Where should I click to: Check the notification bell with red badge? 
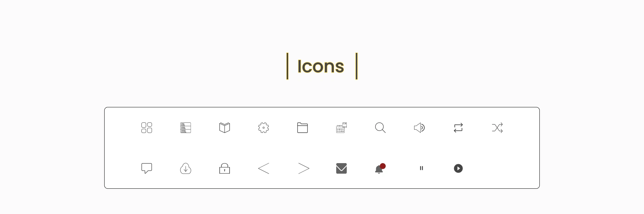(380, 168)
